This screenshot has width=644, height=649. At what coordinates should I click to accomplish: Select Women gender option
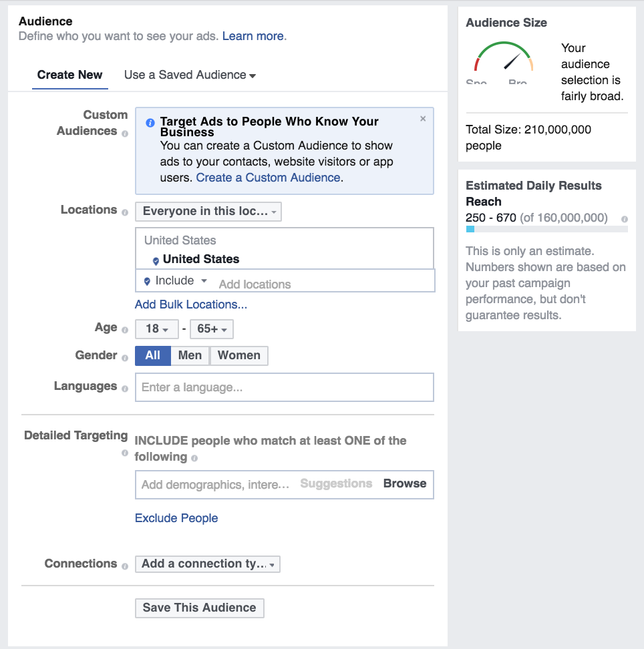point(238,355)
